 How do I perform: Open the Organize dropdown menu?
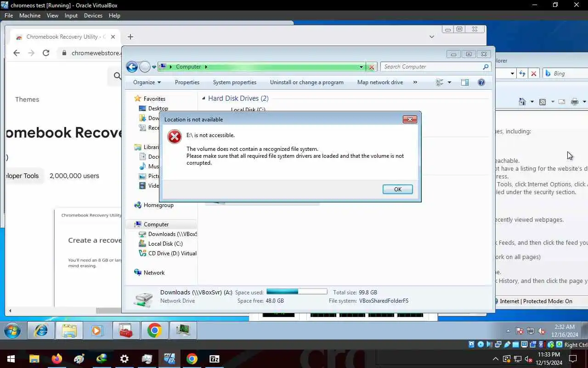coord(147,82)
